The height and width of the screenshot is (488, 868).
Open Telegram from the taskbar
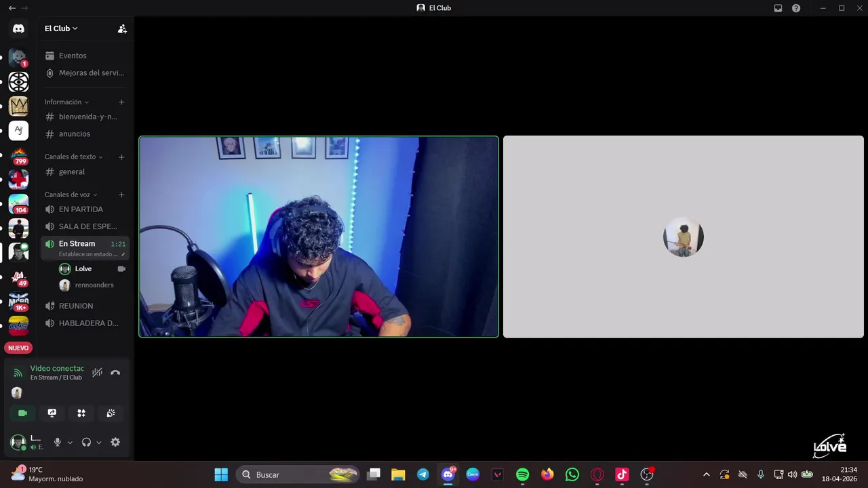tap(423, 474)
